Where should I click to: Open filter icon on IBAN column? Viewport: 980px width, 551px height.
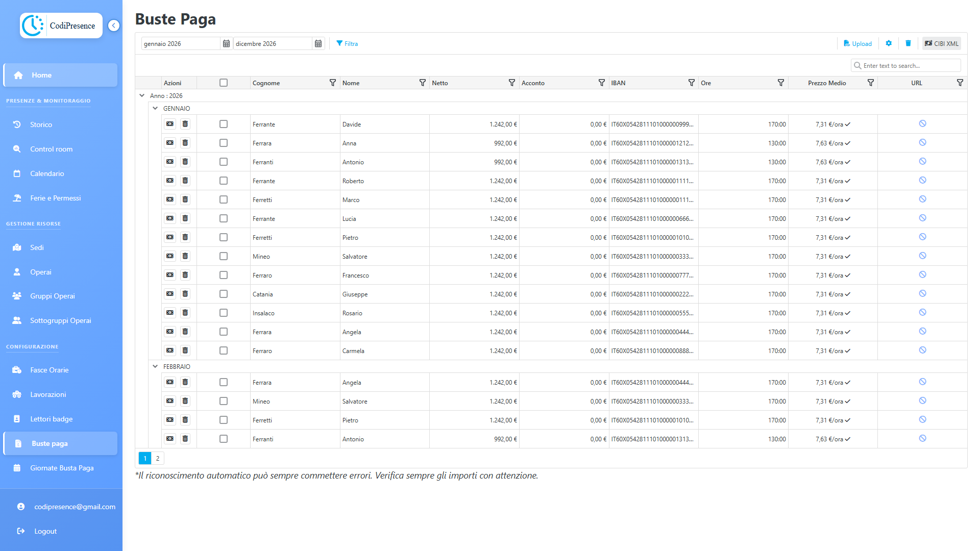[x=692, y=83]
